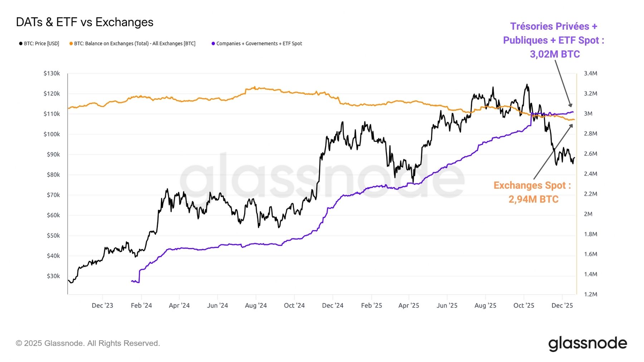Click the '$30k' left price axis label
Viewport: 644px width, 362px height.
click(x=53, y=276)
